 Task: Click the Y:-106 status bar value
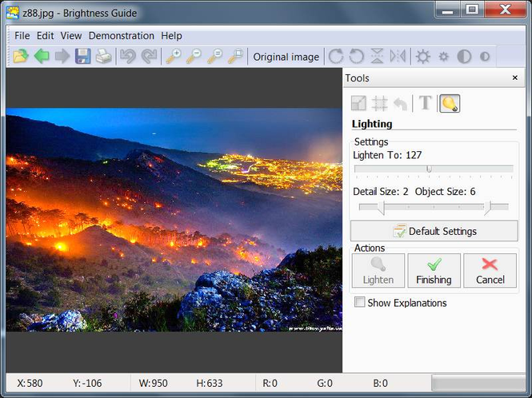[87, 383]
